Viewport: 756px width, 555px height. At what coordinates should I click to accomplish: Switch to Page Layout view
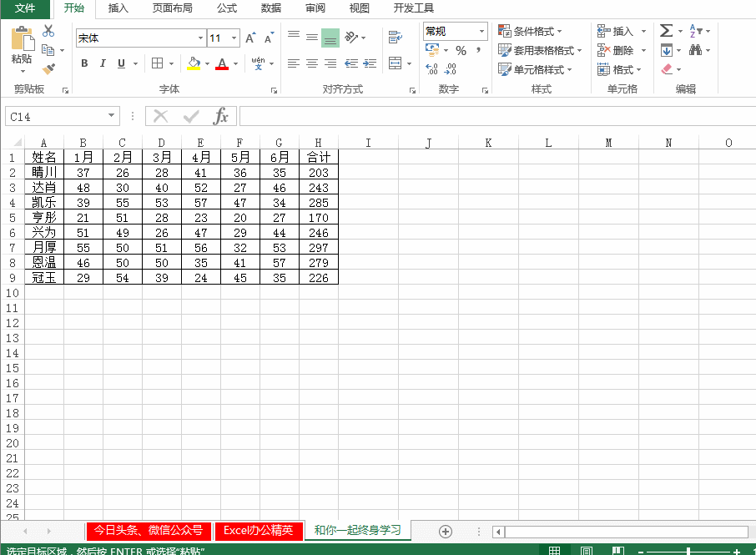(587, 551)
